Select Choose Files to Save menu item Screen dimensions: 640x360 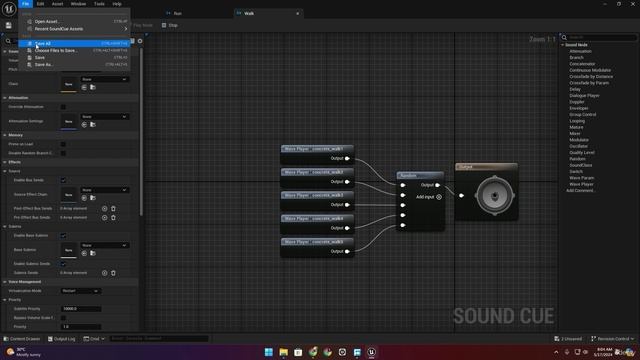click(x=74, y=51)
